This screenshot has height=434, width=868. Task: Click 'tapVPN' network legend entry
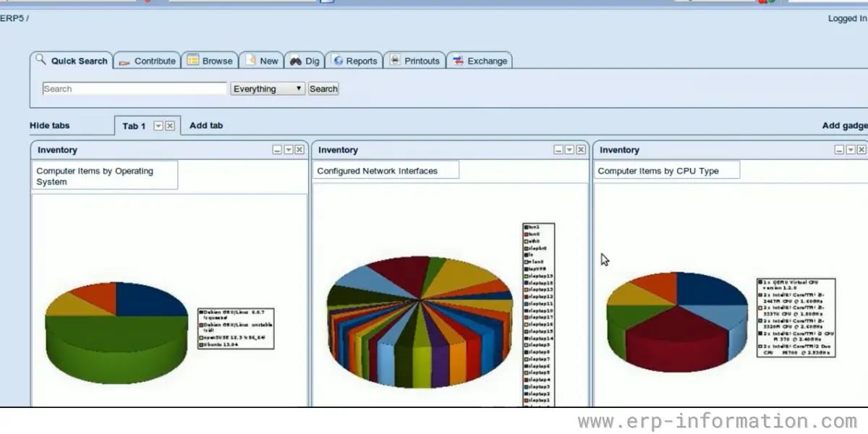tap(535, 268)
